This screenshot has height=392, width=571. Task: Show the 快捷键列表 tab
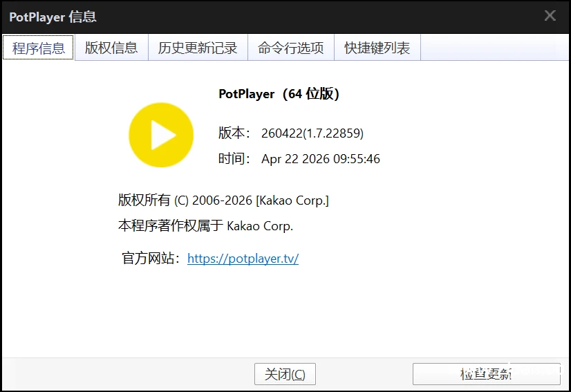pyautogui.click(x=377, y=48)
